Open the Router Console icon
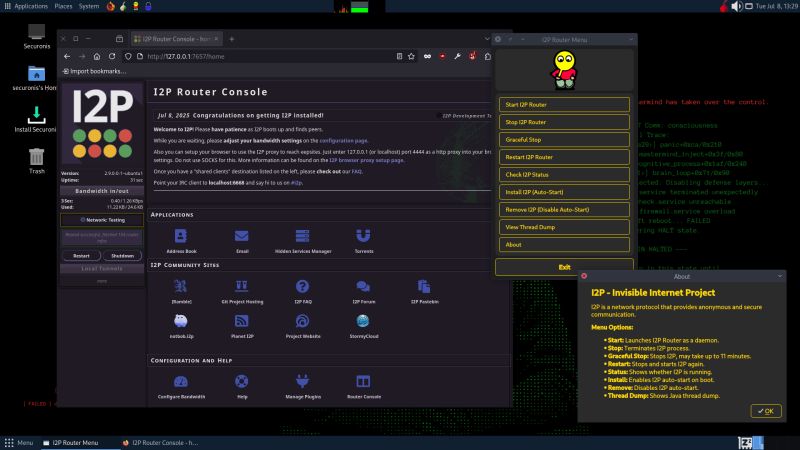The height and width of the screenshot is (450, 800). (x=363, y=381)
